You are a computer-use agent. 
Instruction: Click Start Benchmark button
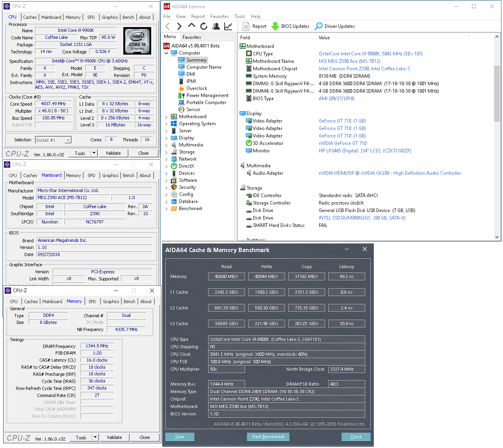[x=268, y=437]
